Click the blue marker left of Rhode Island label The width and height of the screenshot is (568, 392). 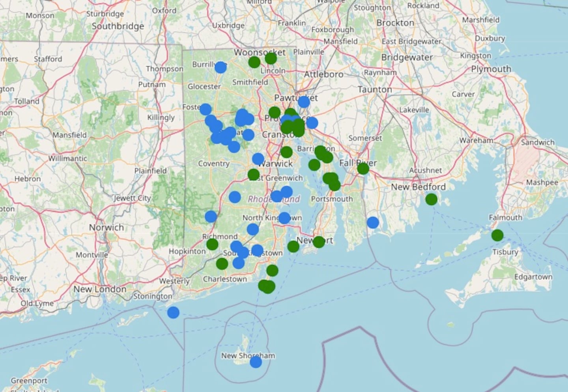point(235,197)
